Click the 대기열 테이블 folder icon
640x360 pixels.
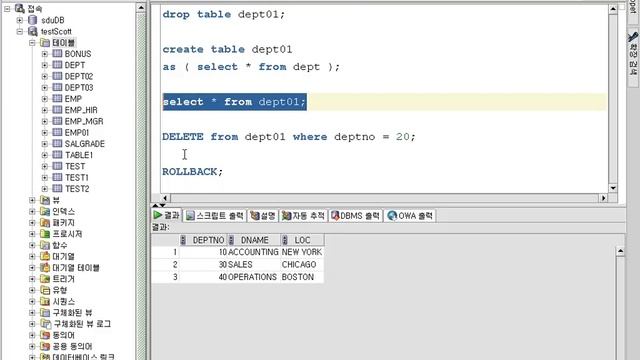click(45, 268)
